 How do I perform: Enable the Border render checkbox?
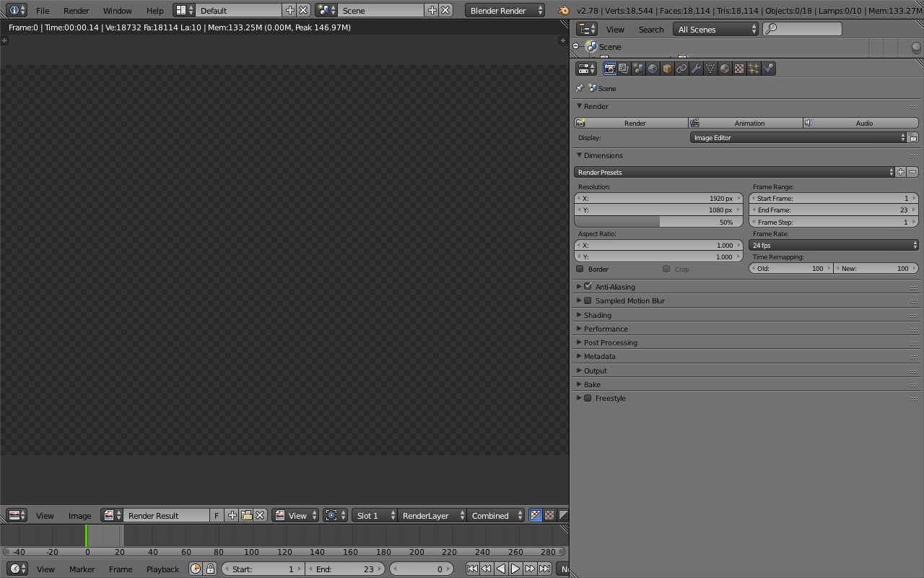(x=580, y=269)
